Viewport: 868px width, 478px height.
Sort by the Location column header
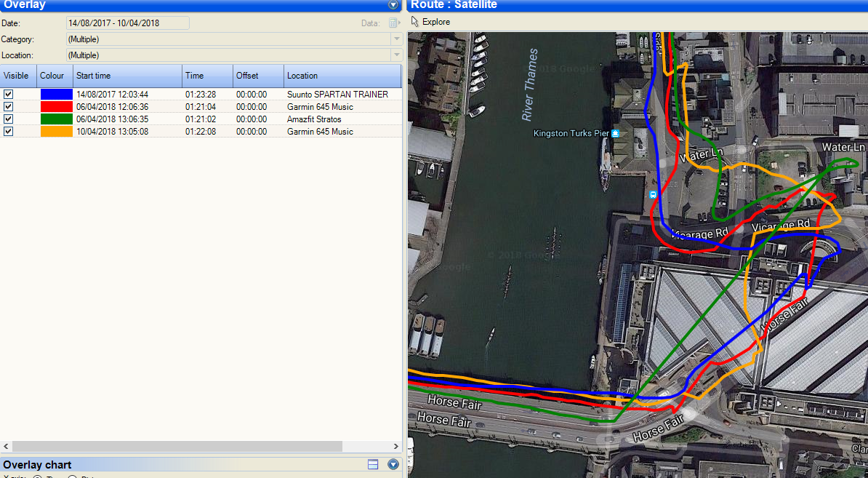(x=342, y=76)
